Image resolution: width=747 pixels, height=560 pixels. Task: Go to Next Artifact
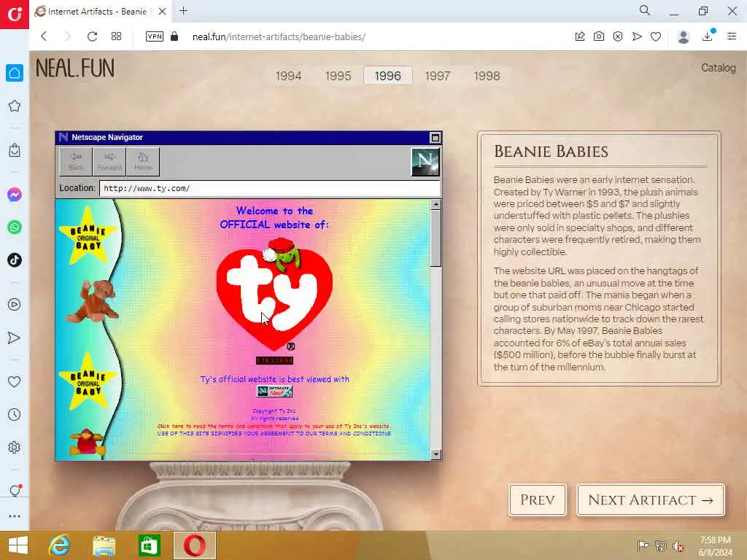tap(651, 500)
